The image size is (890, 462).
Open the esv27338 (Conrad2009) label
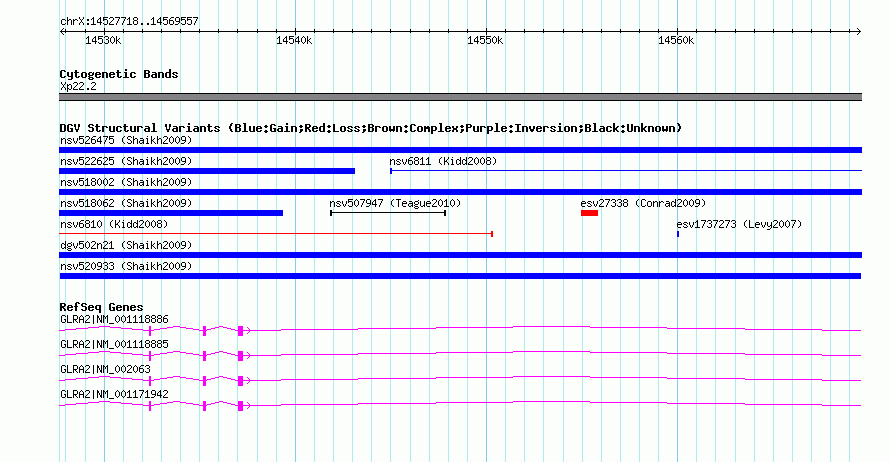(643, 203)
